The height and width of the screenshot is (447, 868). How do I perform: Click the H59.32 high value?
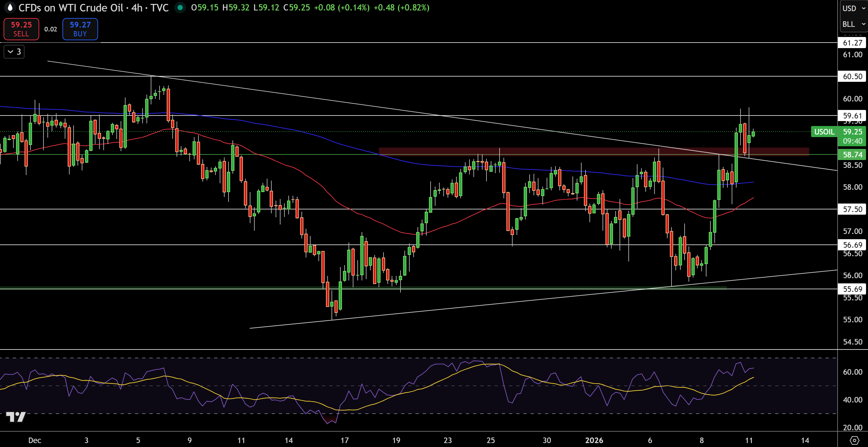[x=236, y=8]
